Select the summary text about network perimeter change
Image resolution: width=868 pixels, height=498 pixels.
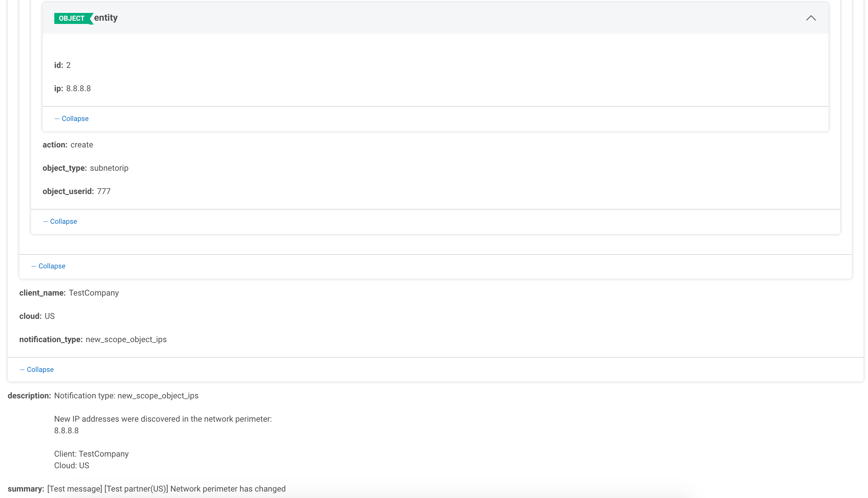pos(166,488)
